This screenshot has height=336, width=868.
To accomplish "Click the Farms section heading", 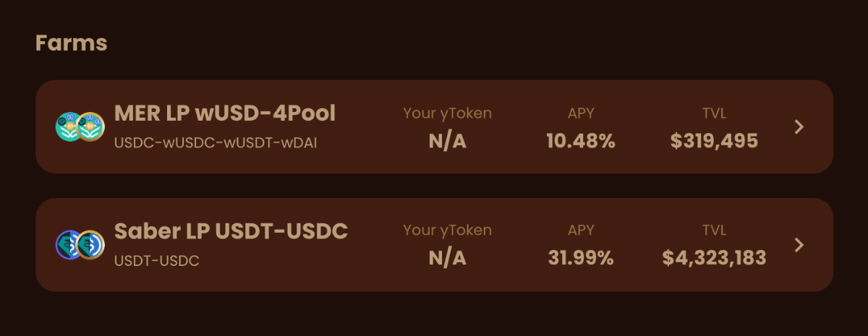I will (x=71, y=43).
